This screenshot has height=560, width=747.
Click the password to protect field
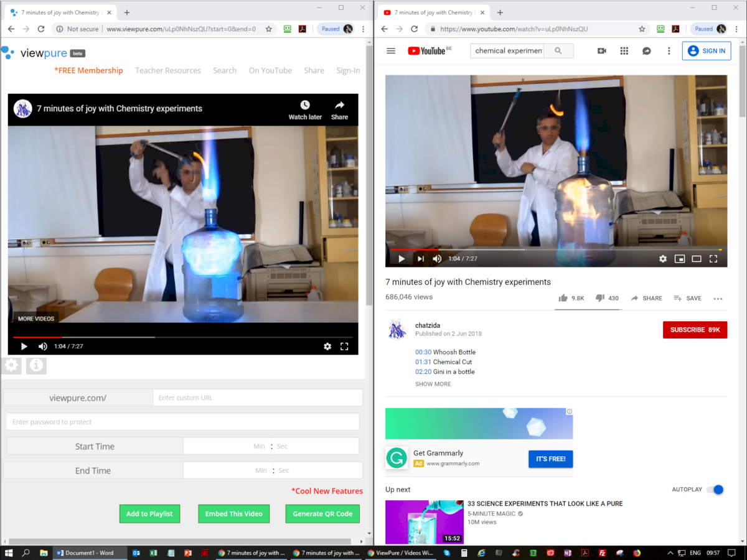coord(183,422)
